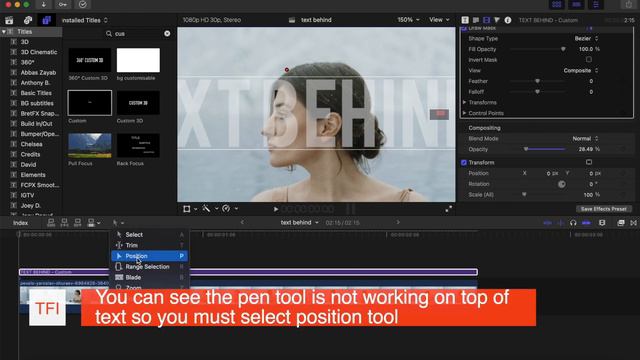The height and width of the screenshot is (360, 640).
Task: Toggle the Draw Mask effect checkbox
Action: [464, 28]
